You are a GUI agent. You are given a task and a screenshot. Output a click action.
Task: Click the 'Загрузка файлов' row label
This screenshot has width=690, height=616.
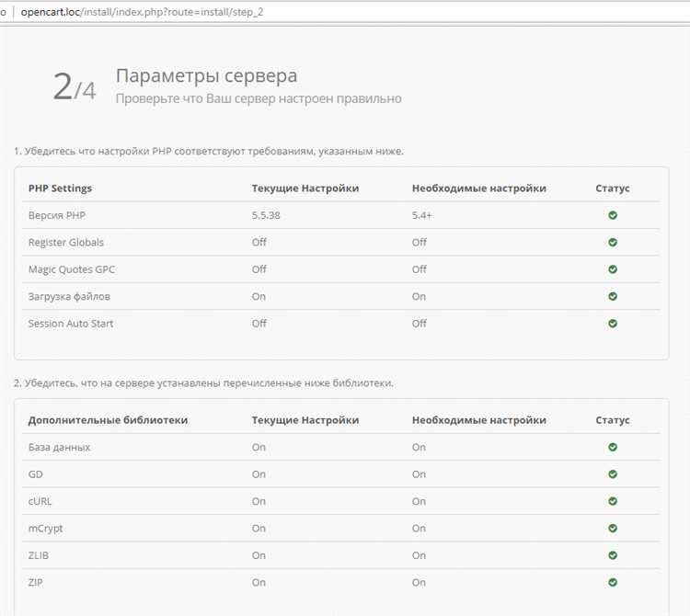coord(69,297)
